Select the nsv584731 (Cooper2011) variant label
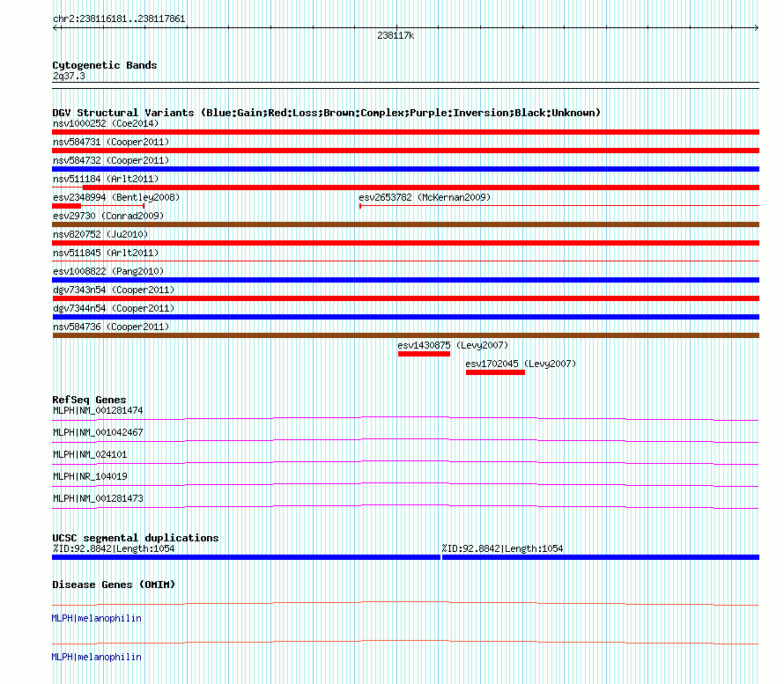This screenshot has width=784, height=684. point(111,142)
